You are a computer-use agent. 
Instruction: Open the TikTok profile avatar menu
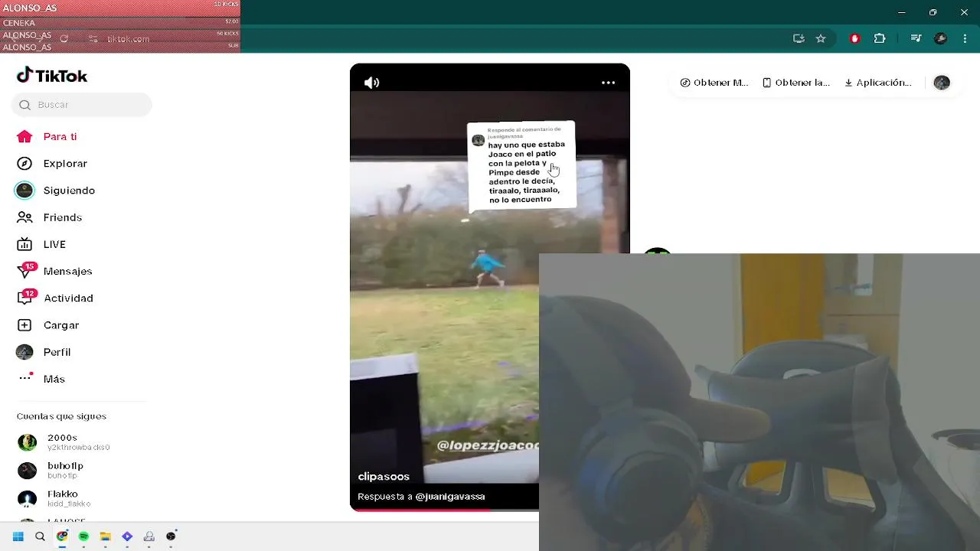click(x=942, y=83)
